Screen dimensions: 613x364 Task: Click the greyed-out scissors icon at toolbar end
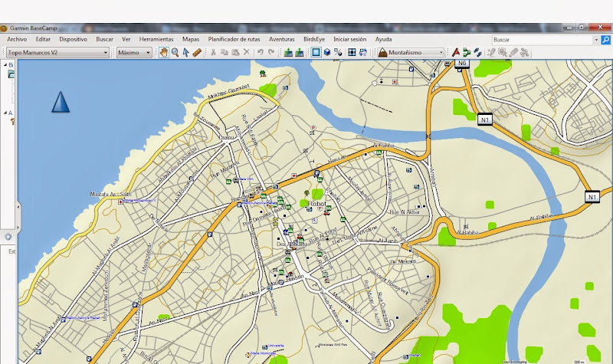(x=525, y=52)
